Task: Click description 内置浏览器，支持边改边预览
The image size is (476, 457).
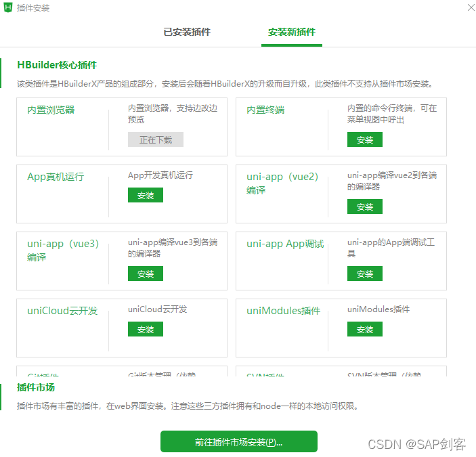Action: 173,114
